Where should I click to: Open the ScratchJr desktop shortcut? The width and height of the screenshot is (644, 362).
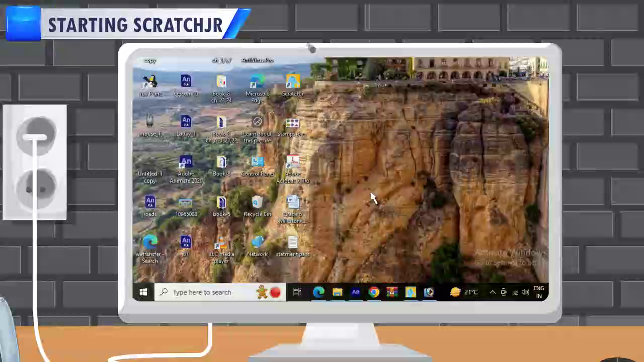coord(292,83)
